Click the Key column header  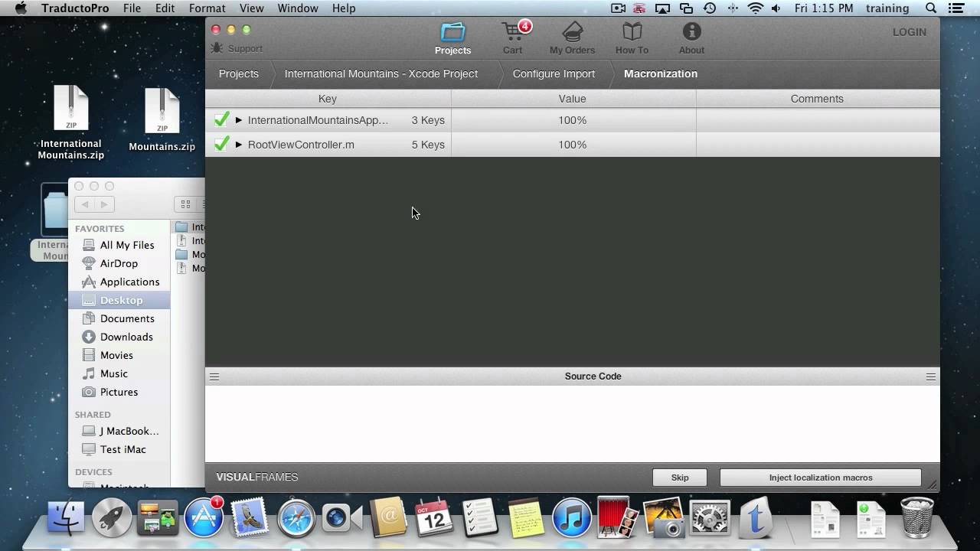(328, 99)
